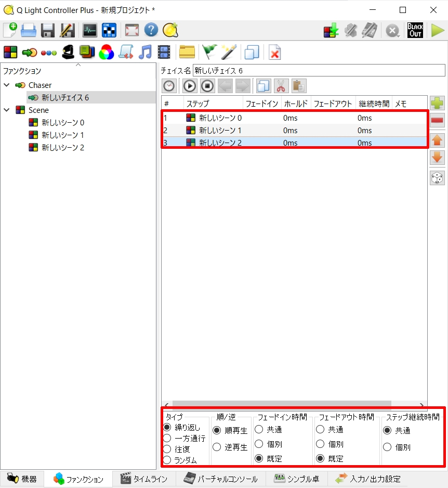Switch to the バーチャルコンソール tab
This screenshot has height=488, width=448.
[220, 479]
